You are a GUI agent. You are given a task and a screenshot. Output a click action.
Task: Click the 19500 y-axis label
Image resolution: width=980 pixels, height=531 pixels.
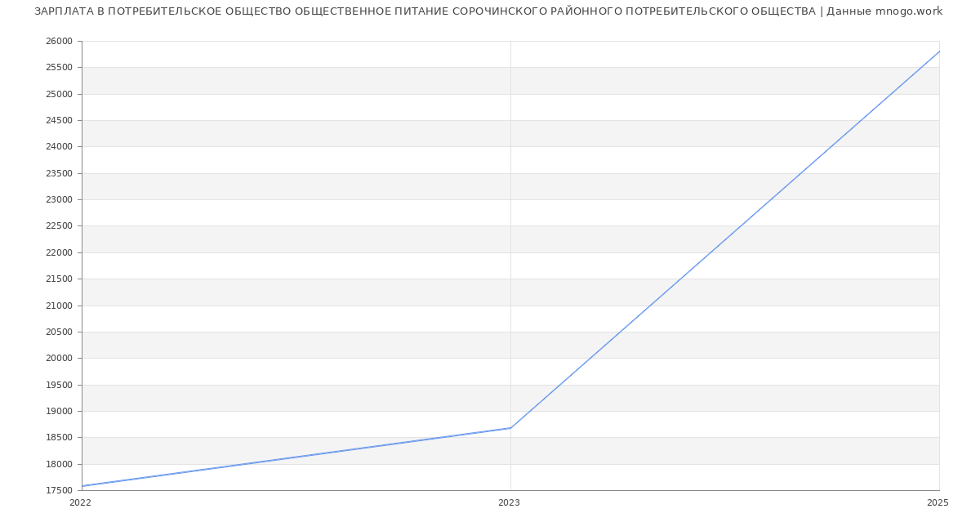click(60, 385)
